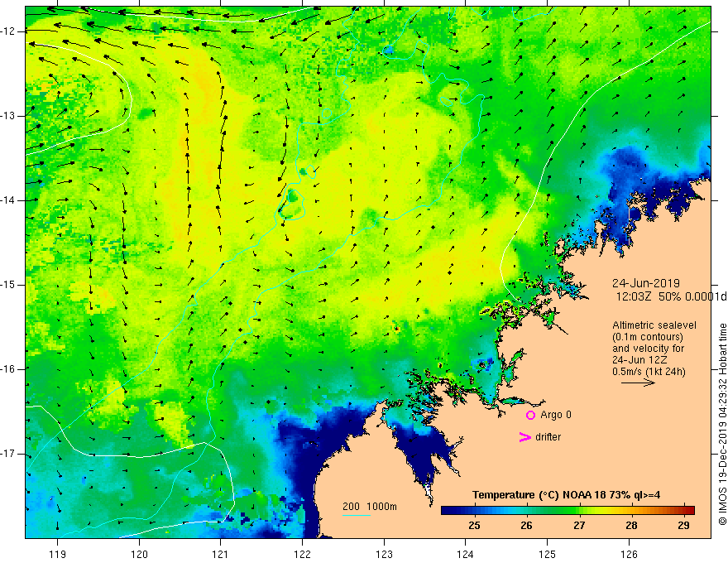This screenshot has width=728, height=563.
Task: Click the '24-Jun 12Z' text line
Action: click(639, 360)
